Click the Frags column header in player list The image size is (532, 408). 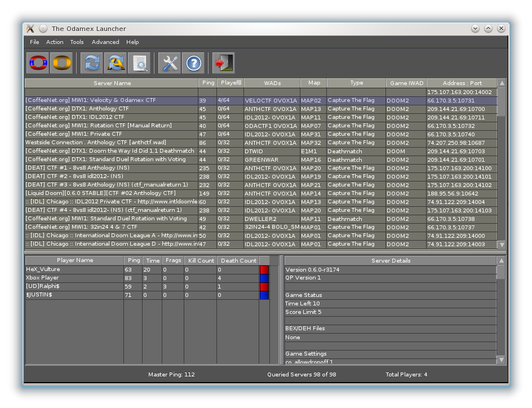173,260
